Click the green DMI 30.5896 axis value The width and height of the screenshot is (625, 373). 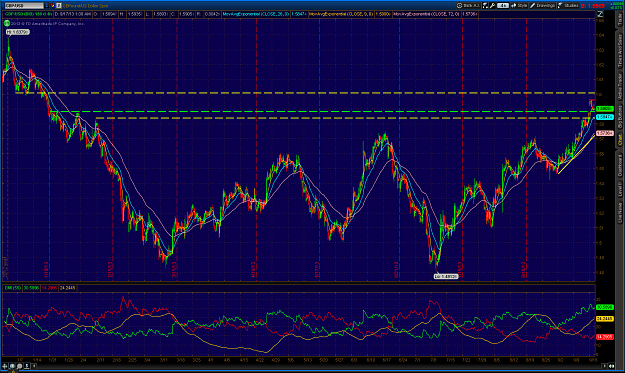[604, 307]
